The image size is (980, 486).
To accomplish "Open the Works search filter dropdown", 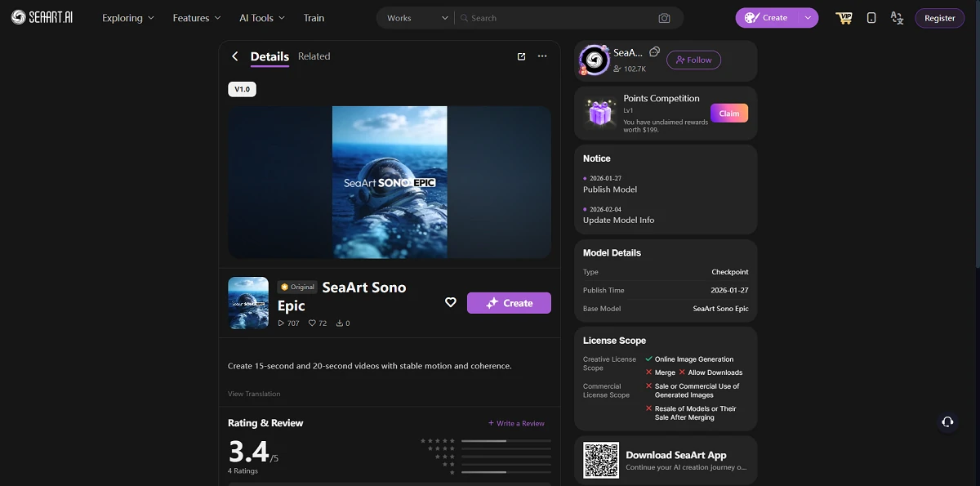I will (x=416, y=17).
